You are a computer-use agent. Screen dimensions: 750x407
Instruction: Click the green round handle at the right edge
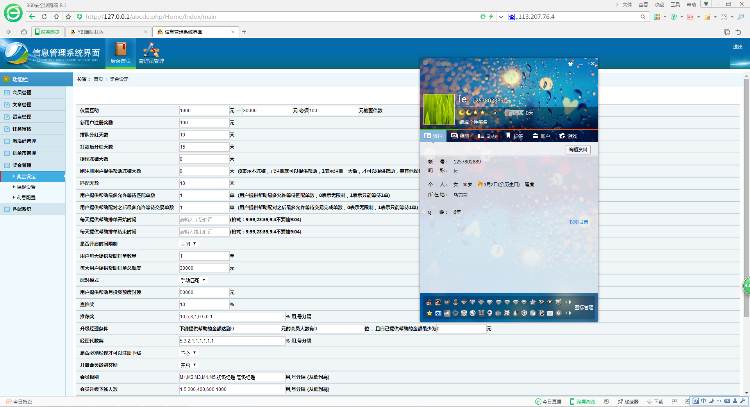coord(747,286)
